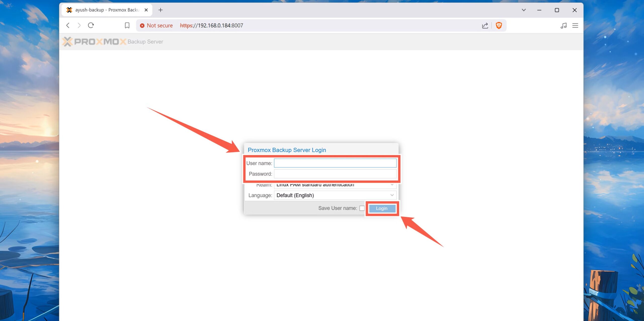Open the share icon in address bar
The image size is (644, 321).
485,25
